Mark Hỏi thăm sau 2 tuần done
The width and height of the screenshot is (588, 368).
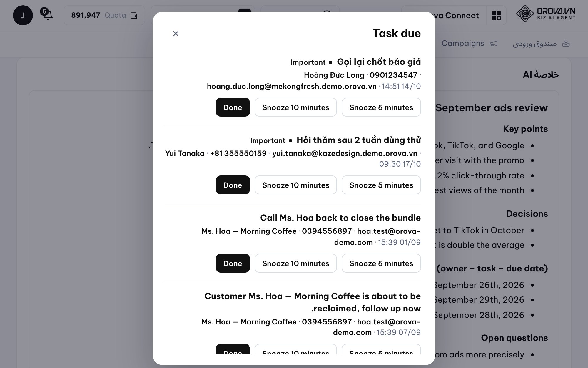point(233,185)
